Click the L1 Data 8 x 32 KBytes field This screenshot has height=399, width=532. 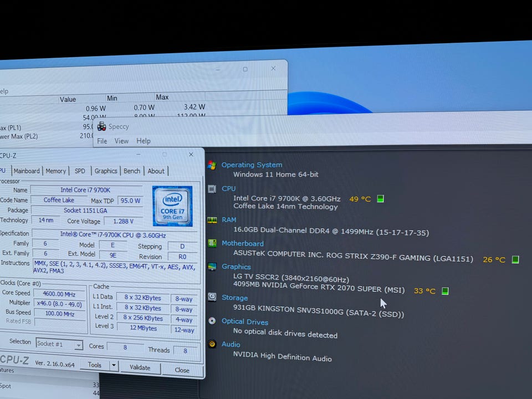(143, 298)
